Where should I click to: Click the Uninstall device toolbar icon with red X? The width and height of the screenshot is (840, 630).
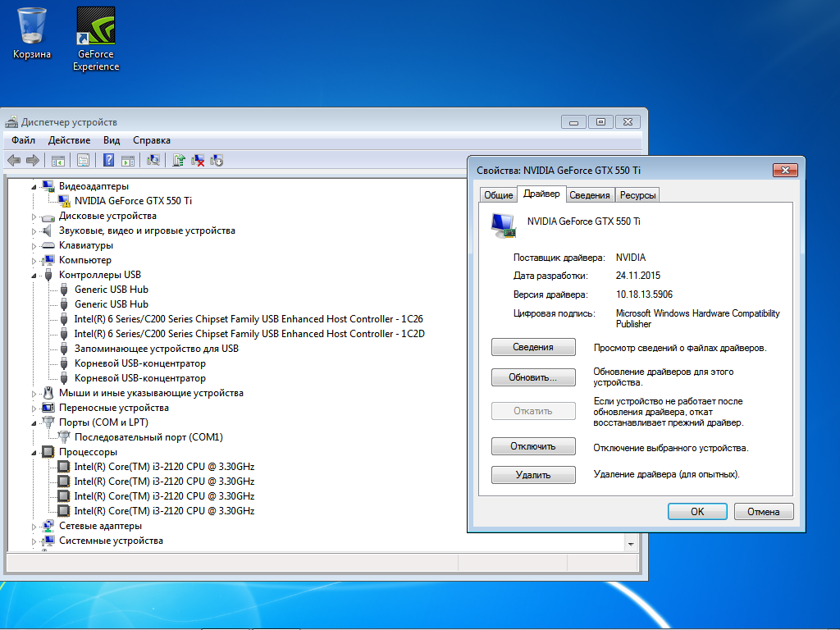coord(198,160)
